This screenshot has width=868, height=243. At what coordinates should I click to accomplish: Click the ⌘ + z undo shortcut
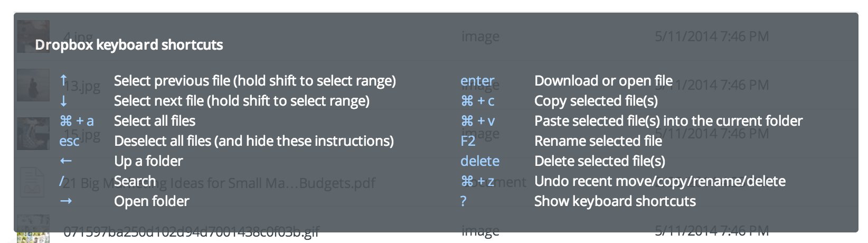coord(478,181)
